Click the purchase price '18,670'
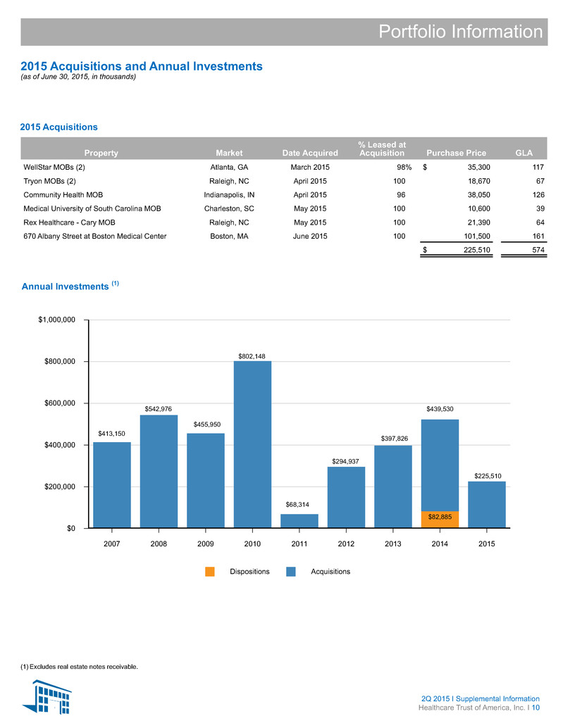 [x=479, y=181]
